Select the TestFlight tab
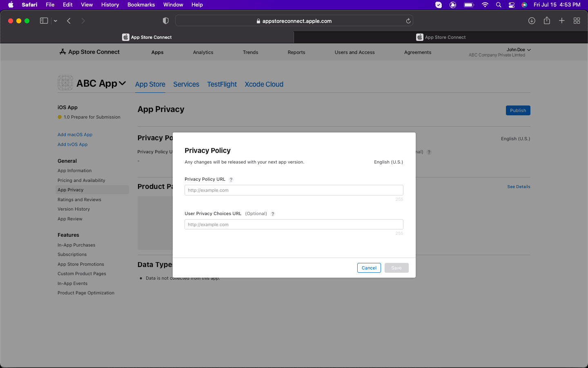Image resolution: width=588 pixels, height=368 pixels. [x=222, y=84]
